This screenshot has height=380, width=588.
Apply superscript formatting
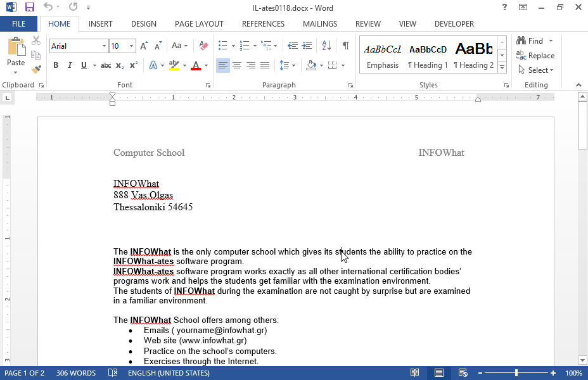click(134, 65)
